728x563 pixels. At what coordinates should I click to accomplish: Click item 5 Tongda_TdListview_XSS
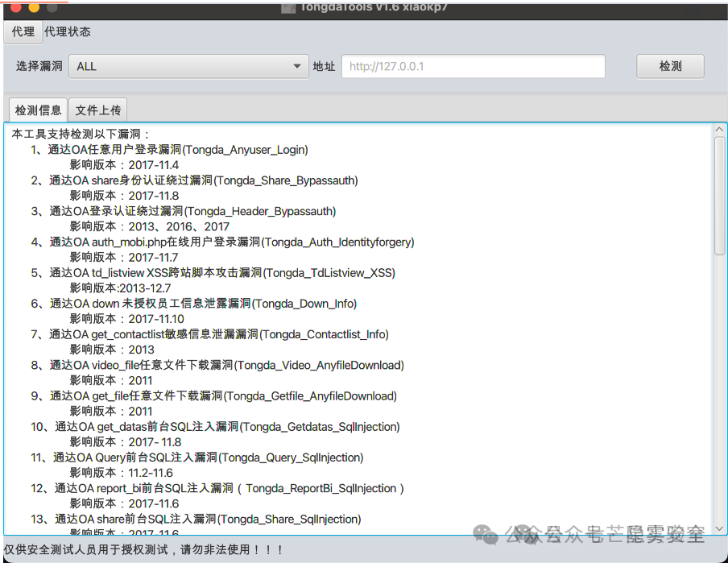(x=213, y=273)
